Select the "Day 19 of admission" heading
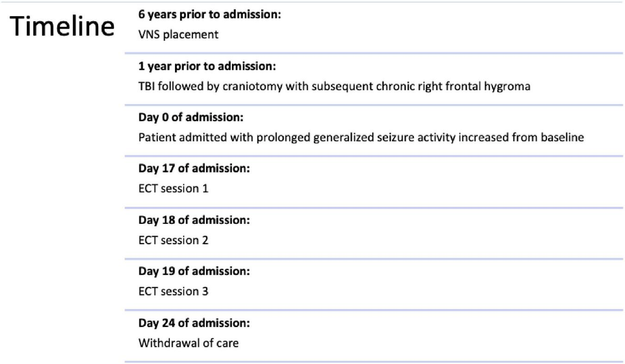 (194, 271)
